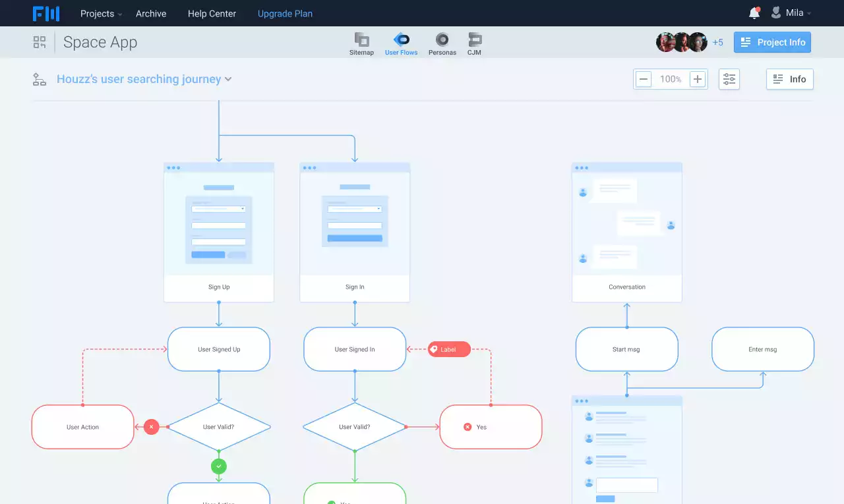Open the Project Info panel
The width and height of the screenshot is (844, 504).
point(772,42)
